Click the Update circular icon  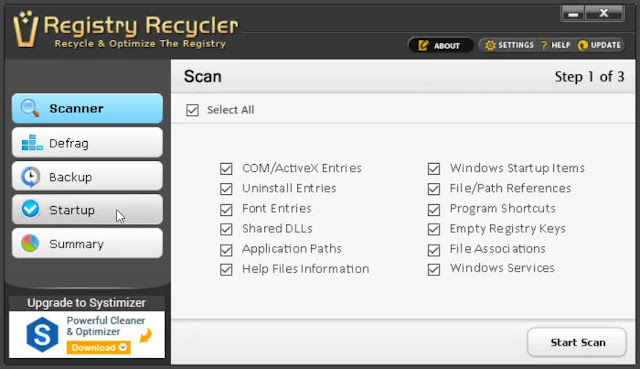click(582, 45)
